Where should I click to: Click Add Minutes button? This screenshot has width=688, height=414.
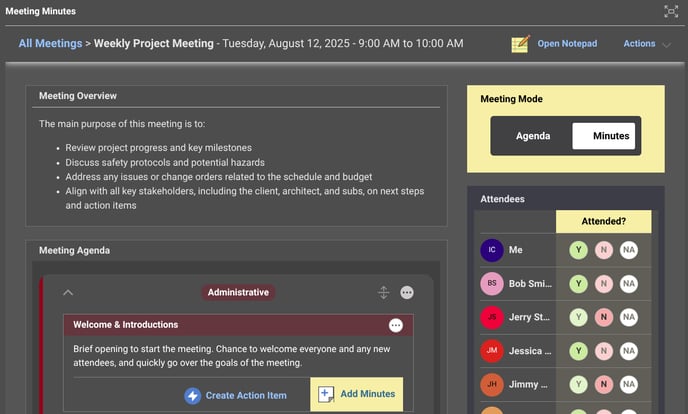coord(357,394)
